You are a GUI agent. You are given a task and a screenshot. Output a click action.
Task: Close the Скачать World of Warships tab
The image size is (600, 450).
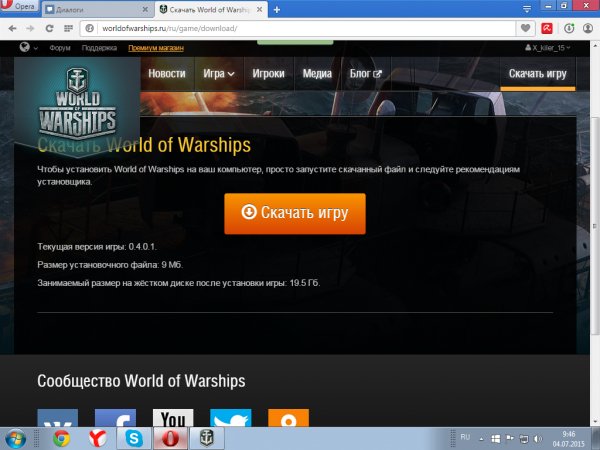pyautogui.click(x=259, y=9)
